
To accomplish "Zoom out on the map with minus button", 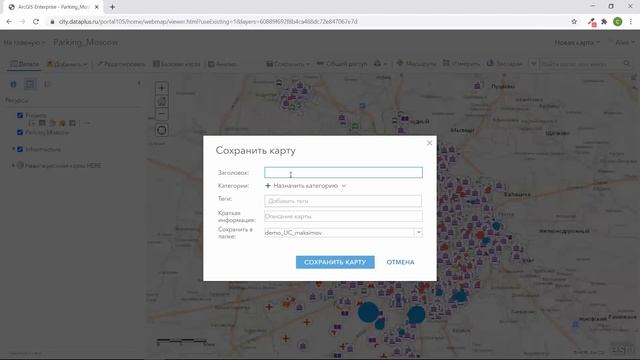I will (x=162, y=114).
